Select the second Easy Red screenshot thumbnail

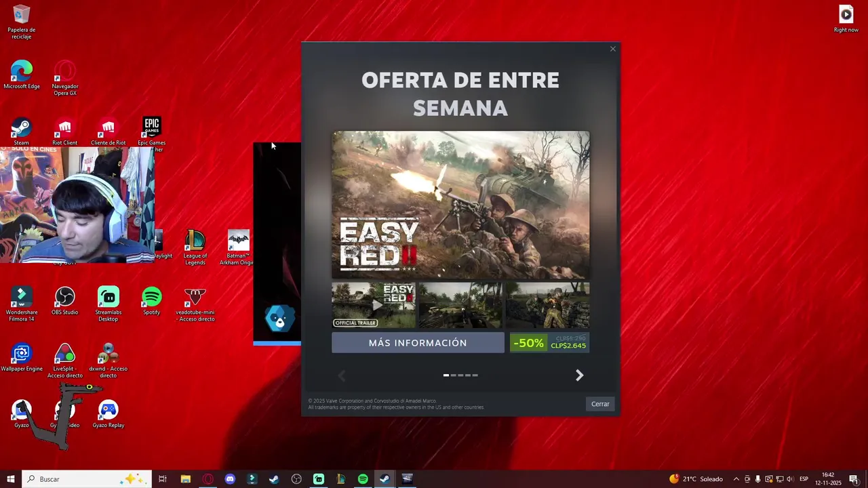[460, 306]
